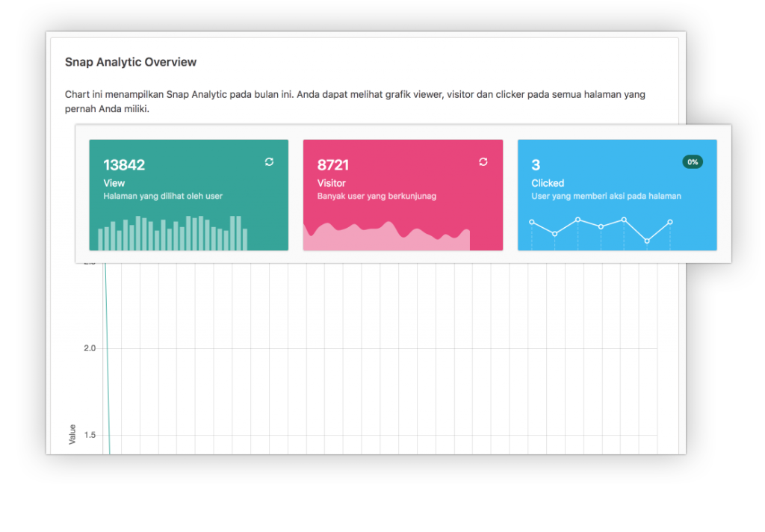
Task: Select the "View" label on green card
Action: (x=114, y=183)
